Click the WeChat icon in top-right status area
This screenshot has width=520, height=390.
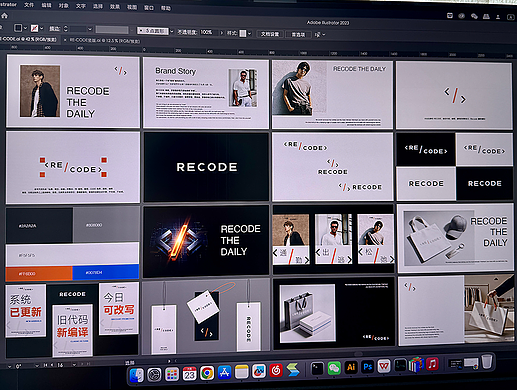474,16
